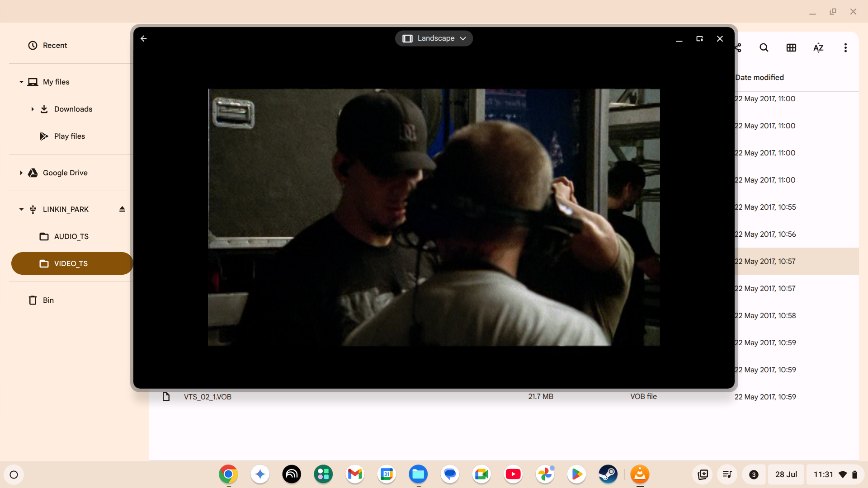
Task: Open the notification count badge 3
Action: 754,474
